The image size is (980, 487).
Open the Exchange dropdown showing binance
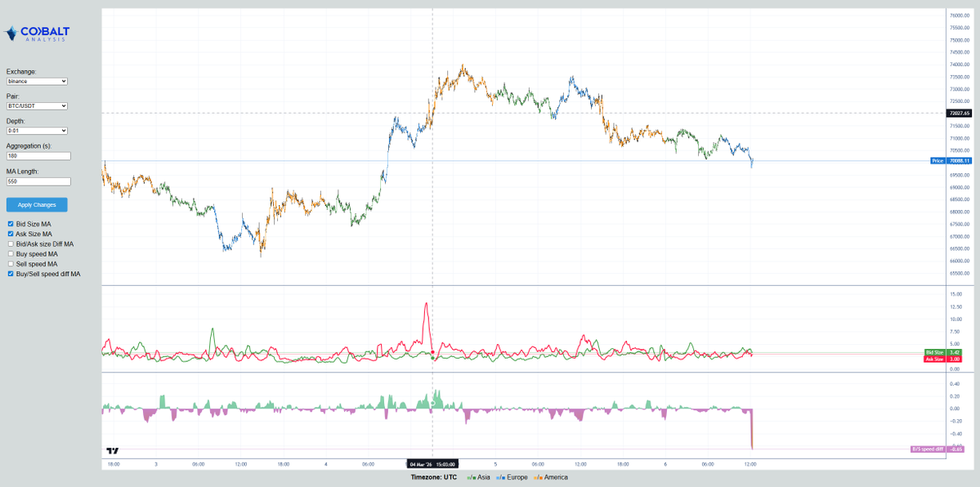click(x=36, y=81)
